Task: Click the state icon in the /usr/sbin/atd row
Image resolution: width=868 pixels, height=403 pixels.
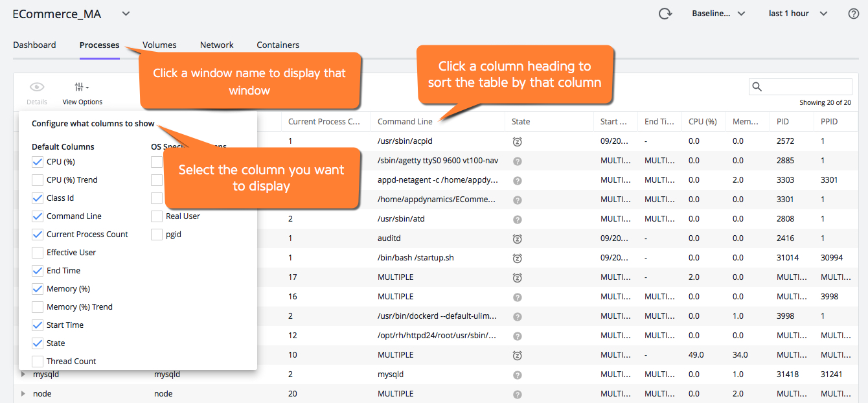Action: coord(517,219)
